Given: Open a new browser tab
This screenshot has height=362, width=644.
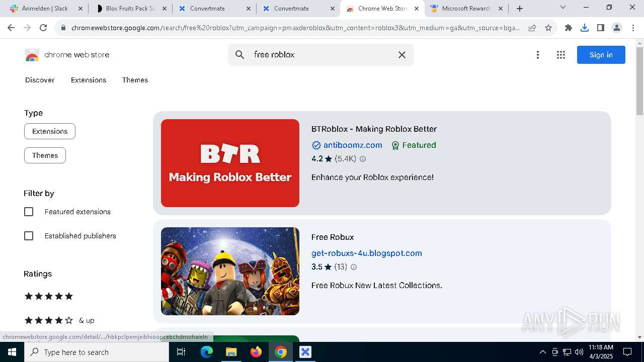Looking at the screenshot, I should pos(520,9).
